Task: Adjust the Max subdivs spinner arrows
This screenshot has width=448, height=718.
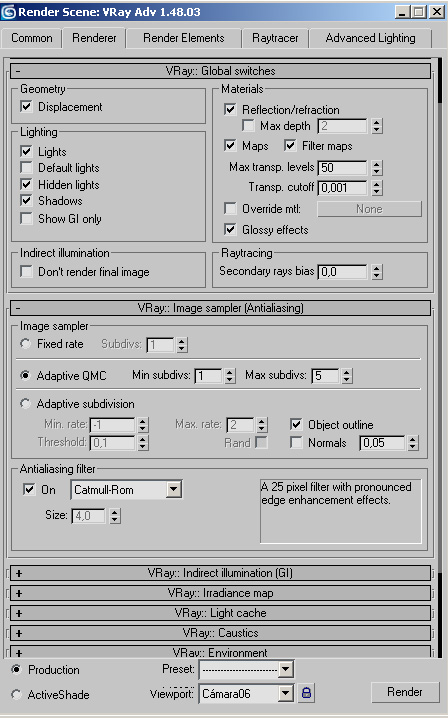Action: tap(347, 375)
